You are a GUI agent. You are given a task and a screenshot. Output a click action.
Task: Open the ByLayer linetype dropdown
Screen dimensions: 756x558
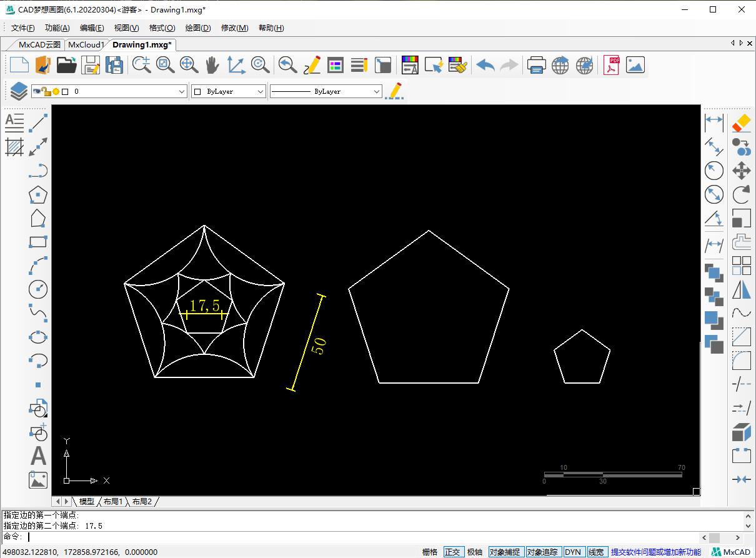(376, 91)
